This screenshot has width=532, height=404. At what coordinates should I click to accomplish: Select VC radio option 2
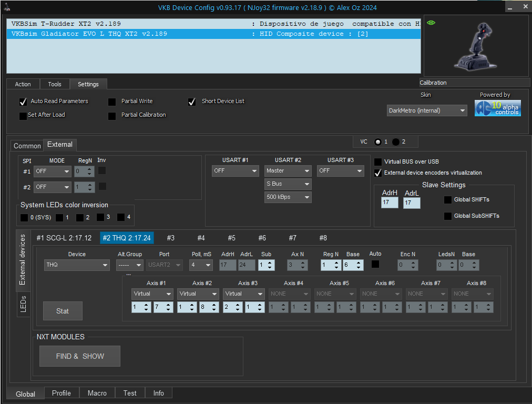click(x=396, y=142)
